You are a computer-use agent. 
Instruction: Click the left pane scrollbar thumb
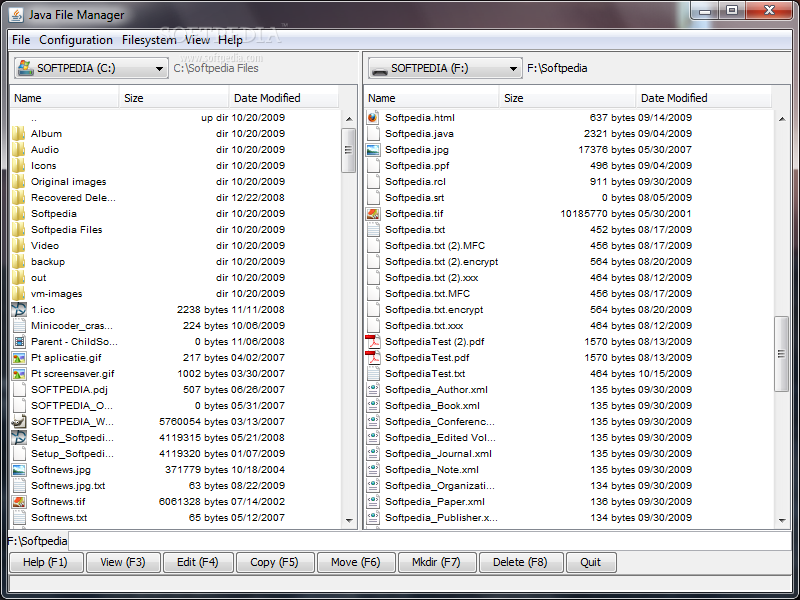348,150
